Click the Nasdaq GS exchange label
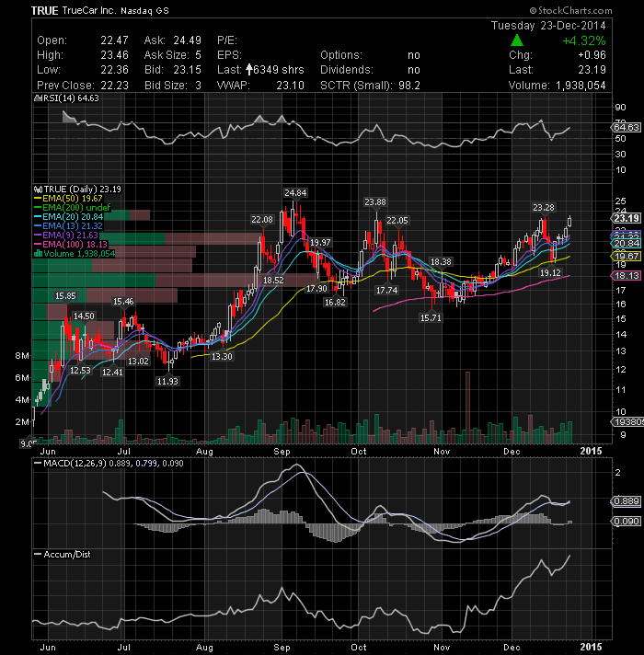The image size is (644, 655). coord(144,11)
